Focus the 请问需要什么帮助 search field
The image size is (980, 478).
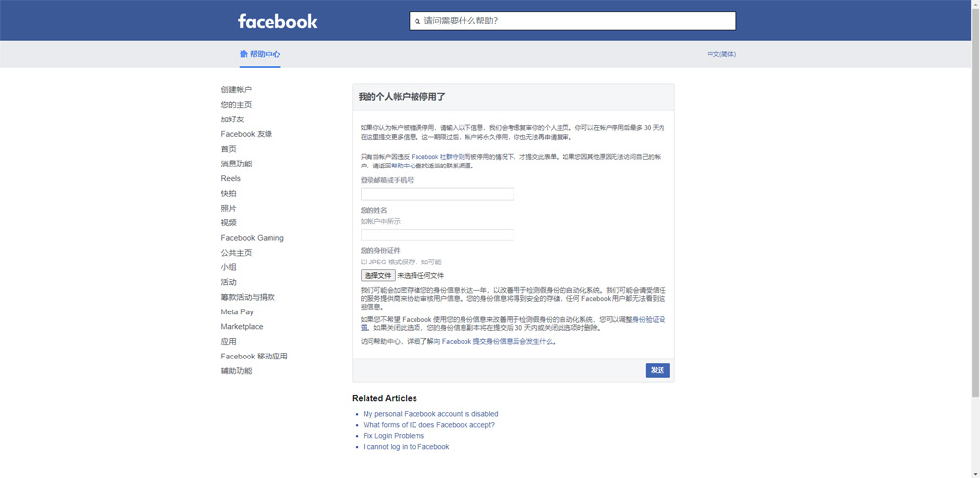pos(578,21)
